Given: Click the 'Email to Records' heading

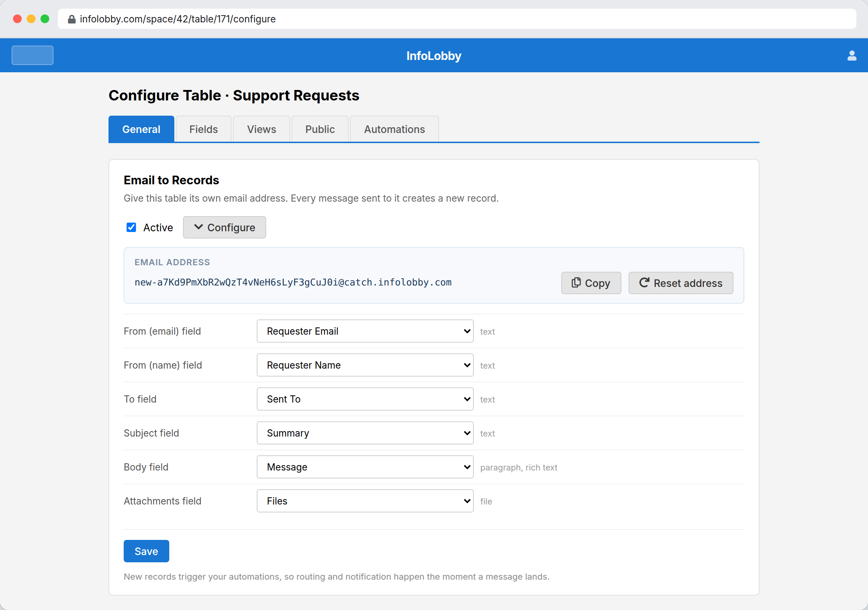Looking at the screenshot, I should click(x=171, y=180).
